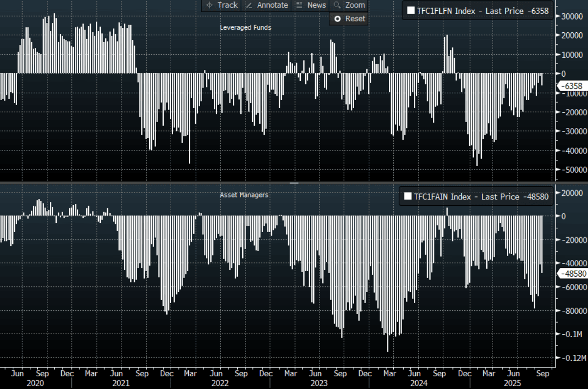Image resolution: width=588 pixels, height=389 pixels.
Task: Click the -6358 last price axis tag
Action: tap(571, 86)
